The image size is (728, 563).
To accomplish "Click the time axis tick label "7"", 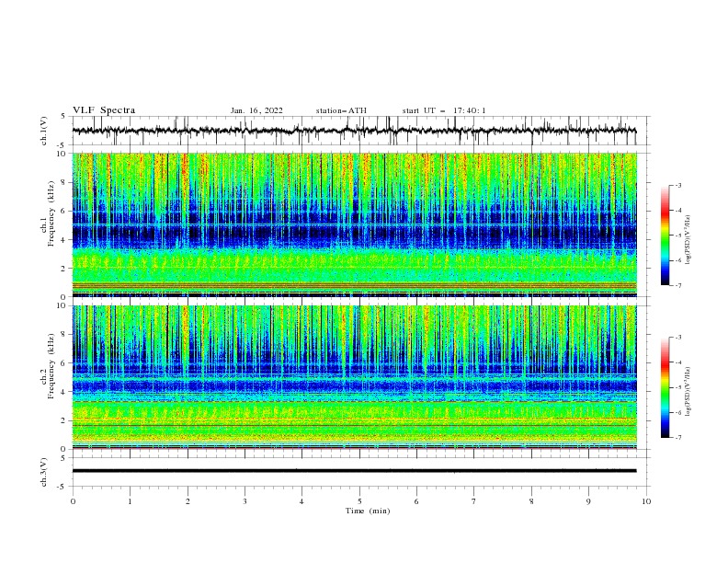I will 474,501.
